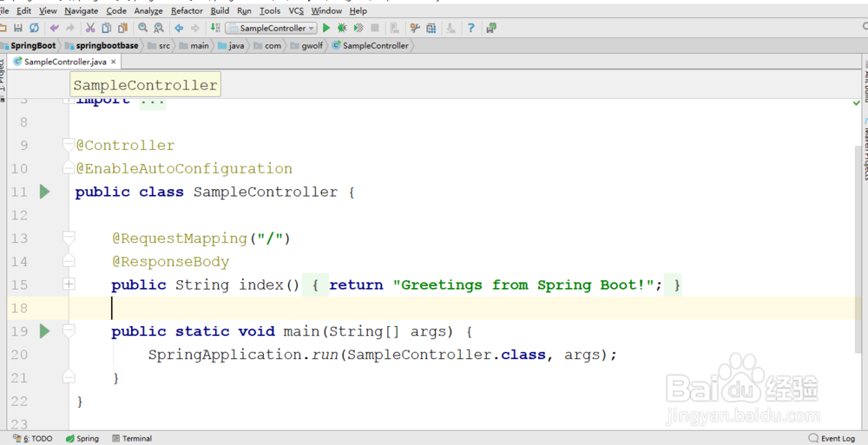Open the Code menu
Image resolution: width=868 pixels, height=445 pixels.
[116, 10]
